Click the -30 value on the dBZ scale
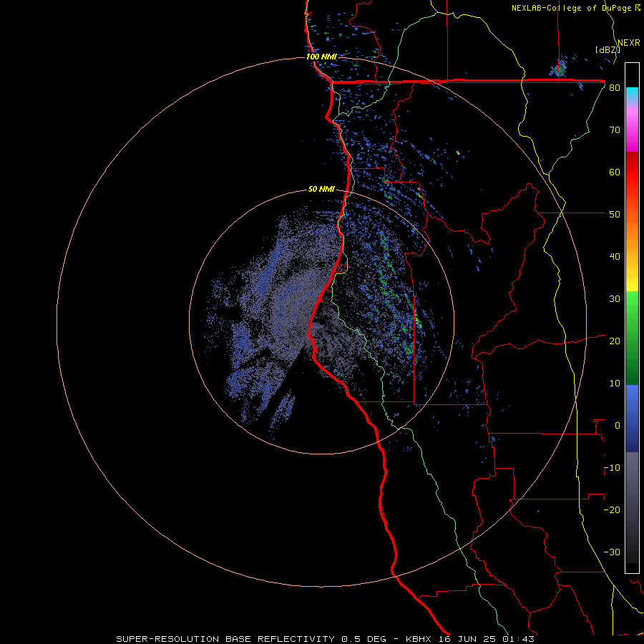644x644 pixels. coord(612,552)
